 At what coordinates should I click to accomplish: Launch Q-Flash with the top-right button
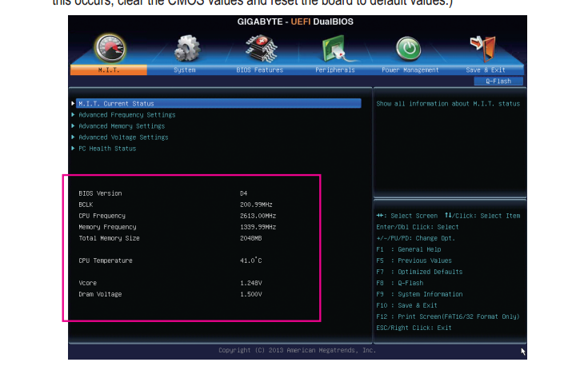pyautogui.click(x=498, y=82)
